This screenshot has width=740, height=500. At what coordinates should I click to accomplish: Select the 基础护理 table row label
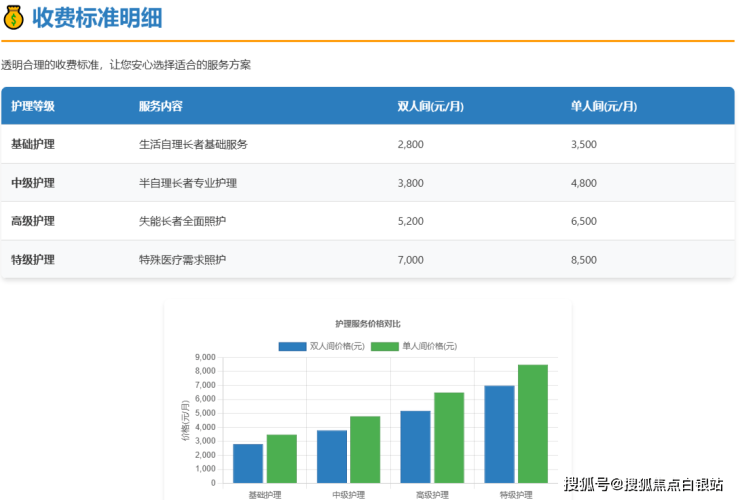(33, 144)
